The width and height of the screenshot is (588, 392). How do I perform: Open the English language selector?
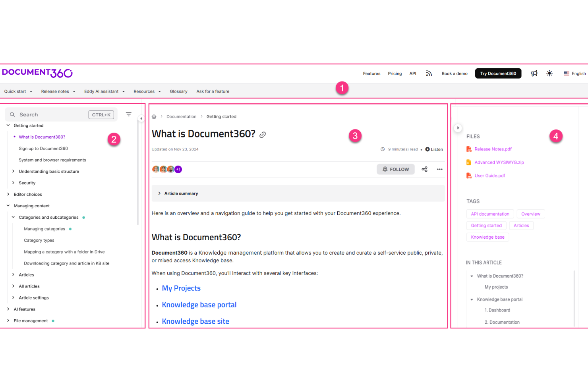tap(574, 73)
